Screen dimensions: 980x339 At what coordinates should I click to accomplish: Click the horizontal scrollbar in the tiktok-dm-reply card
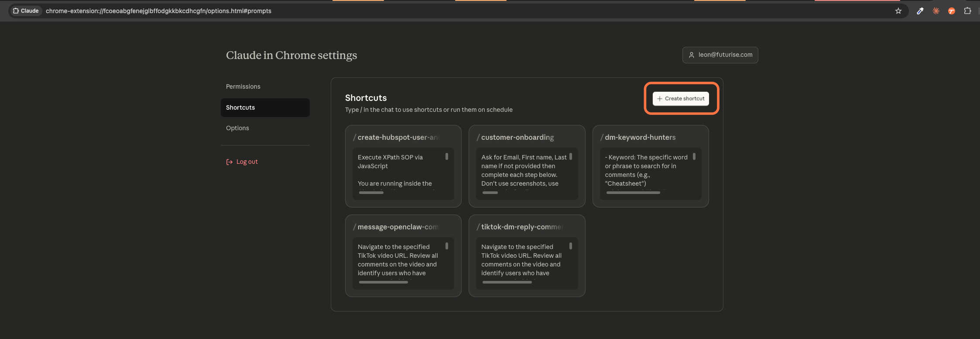click(507, 282)
